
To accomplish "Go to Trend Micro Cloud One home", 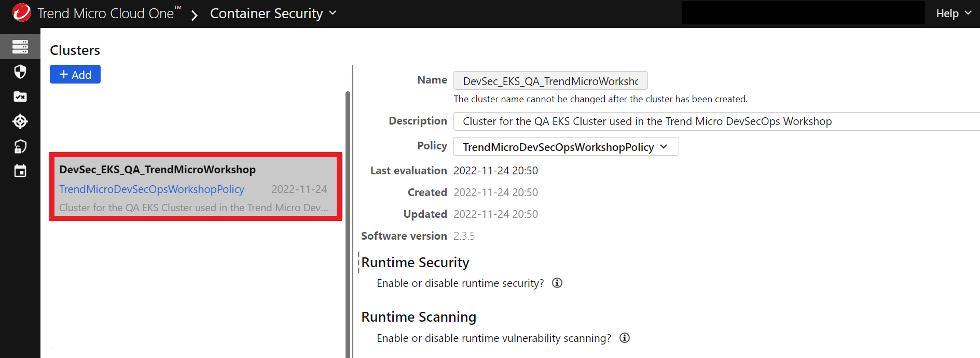I will 109,13.
